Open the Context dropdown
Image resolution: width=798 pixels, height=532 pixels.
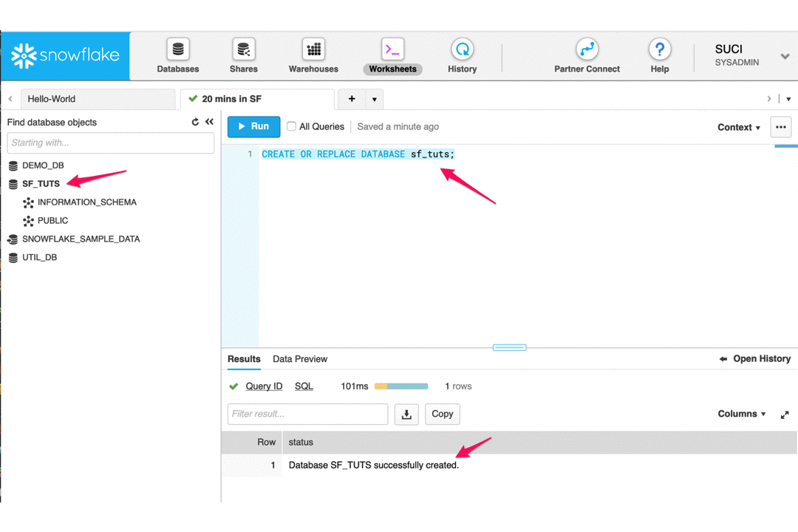pos(738,127)
